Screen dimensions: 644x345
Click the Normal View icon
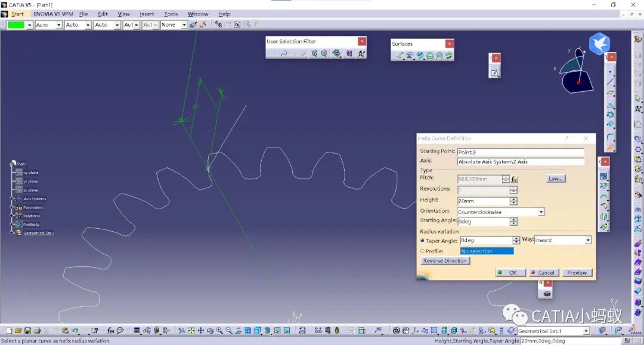point(238,331)
